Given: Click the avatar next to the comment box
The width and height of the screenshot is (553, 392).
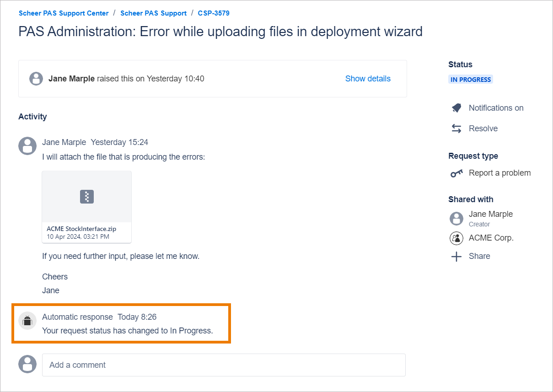Looking at the screenshot, I should click(x=27, y=364).
